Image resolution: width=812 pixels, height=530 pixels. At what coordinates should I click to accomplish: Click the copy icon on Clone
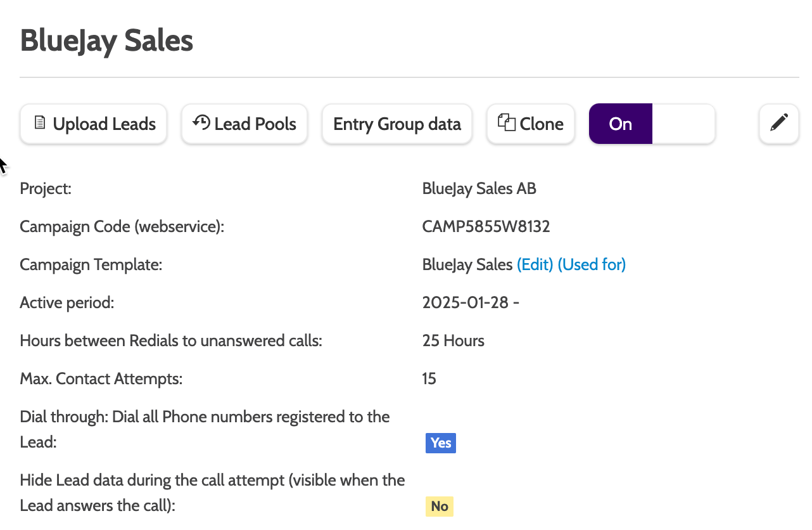(x=506, y=122)
